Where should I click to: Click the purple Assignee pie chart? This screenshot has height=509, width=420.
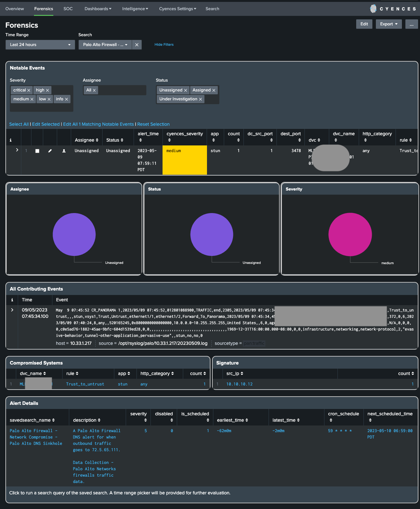[x=74, y=234]
